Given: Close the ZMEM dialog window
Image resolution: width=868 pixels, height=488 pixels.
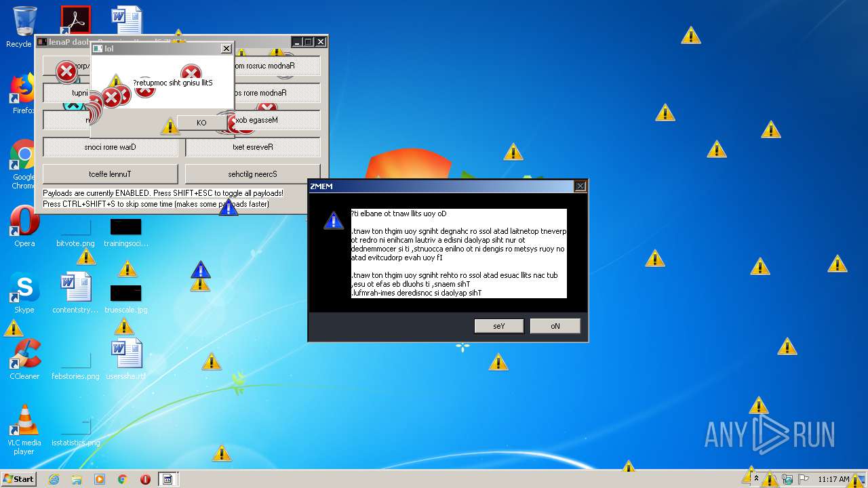Looking at the screenshot, I should coord(580,186).
